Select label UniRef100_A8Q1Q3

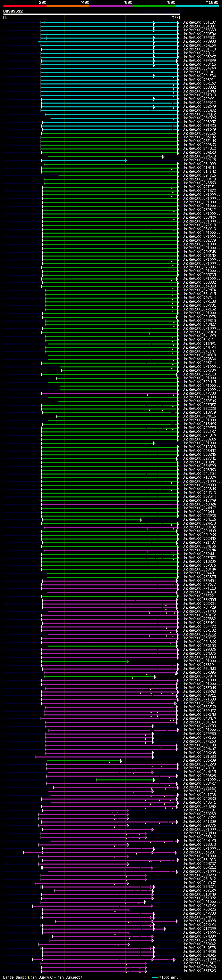coord(199,646)
